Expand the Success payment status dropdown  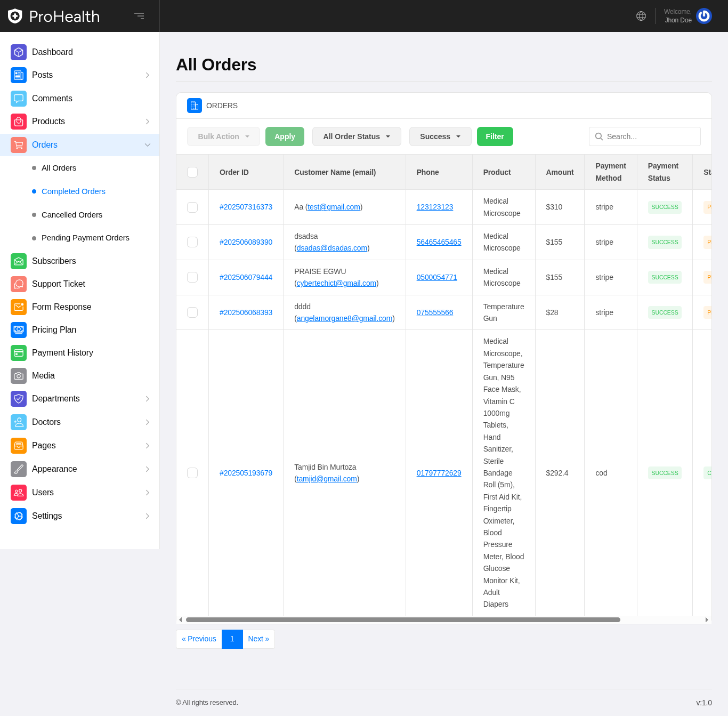pos(440,136)
